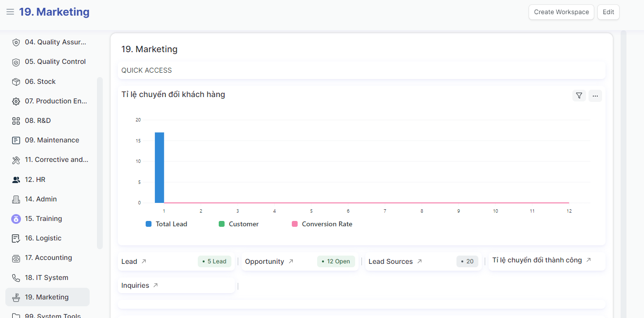Click the R&D grid icon
This screenshot has width=644, height=318.
[16, 120]
